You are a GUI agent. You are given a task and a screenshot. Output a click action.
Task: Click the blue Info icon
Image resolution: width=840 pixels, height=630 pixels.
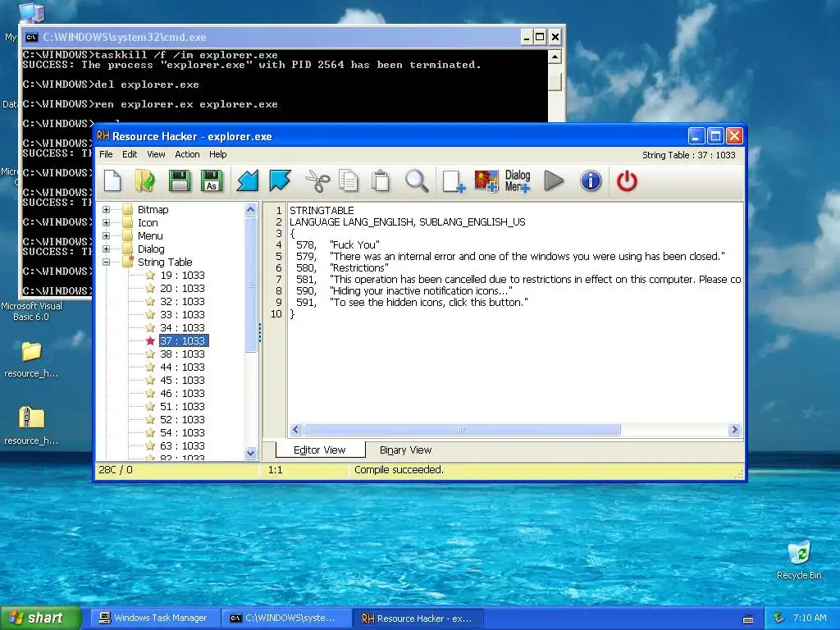coord(591,181)
